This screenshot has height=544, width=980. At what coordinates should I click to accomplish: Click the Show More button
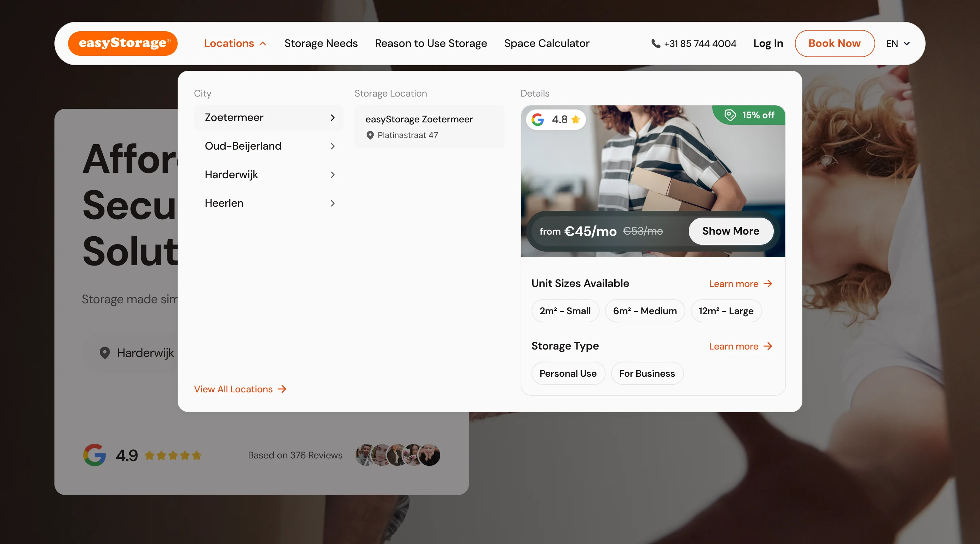click(x=731, y=231)
